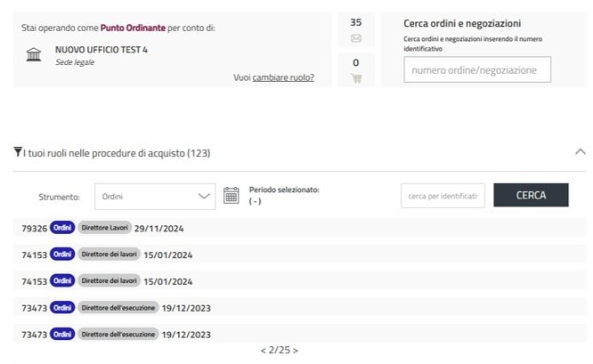Click the 35 messages counter

tap(356, 22)
